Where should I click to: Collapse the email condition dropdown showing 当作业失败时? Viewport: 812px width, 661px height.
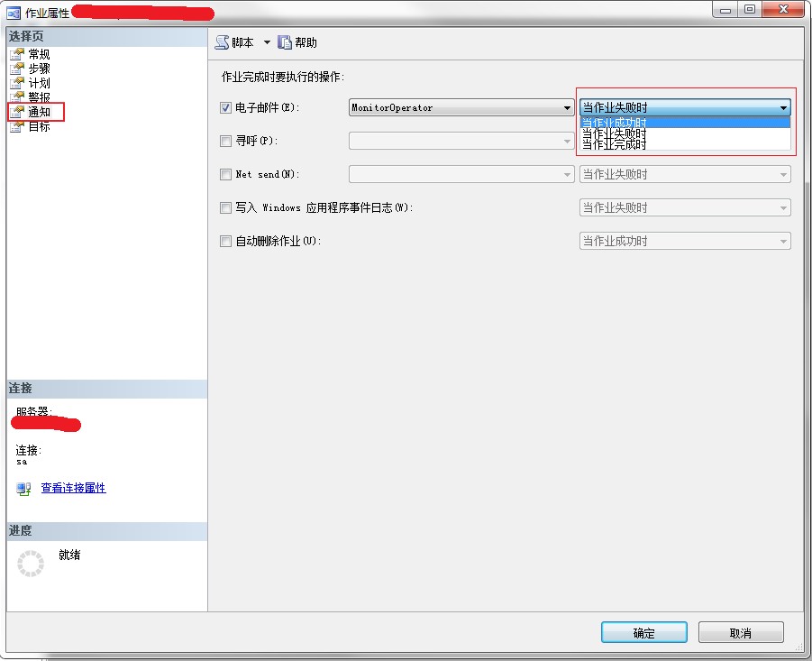click(685, 107)
